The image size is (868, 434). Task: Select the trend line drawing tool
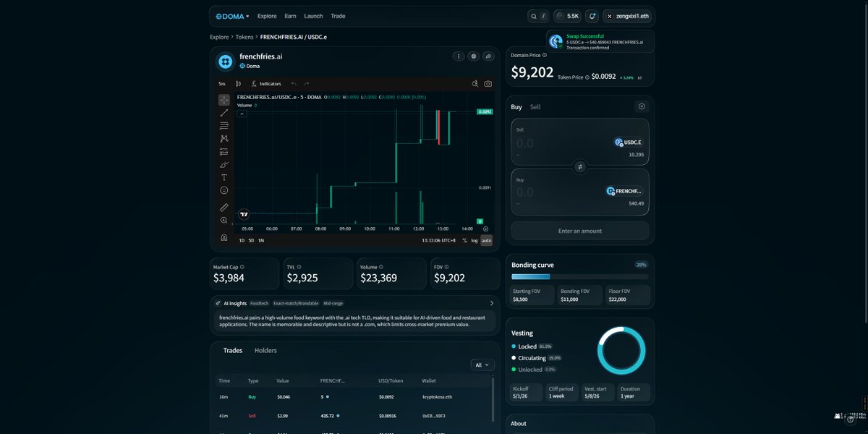(224, 113)
